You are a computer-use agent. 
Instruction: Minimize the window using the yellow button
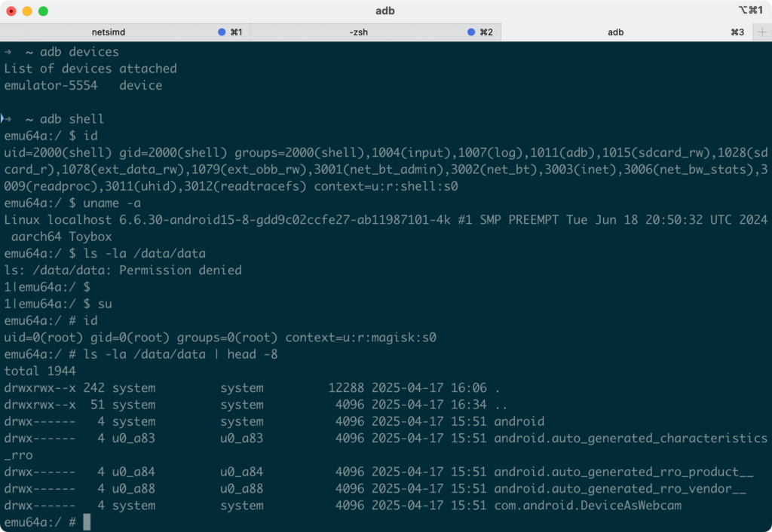[27, 11]
